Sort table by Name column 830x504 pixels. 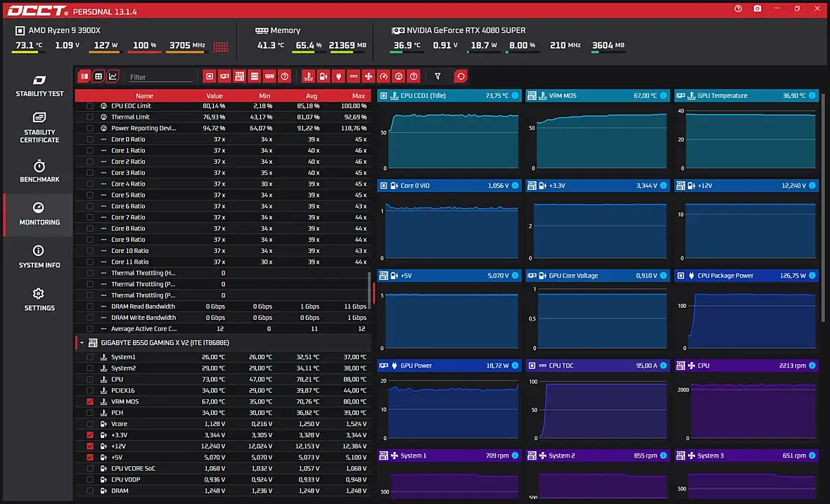pos(144,96)
